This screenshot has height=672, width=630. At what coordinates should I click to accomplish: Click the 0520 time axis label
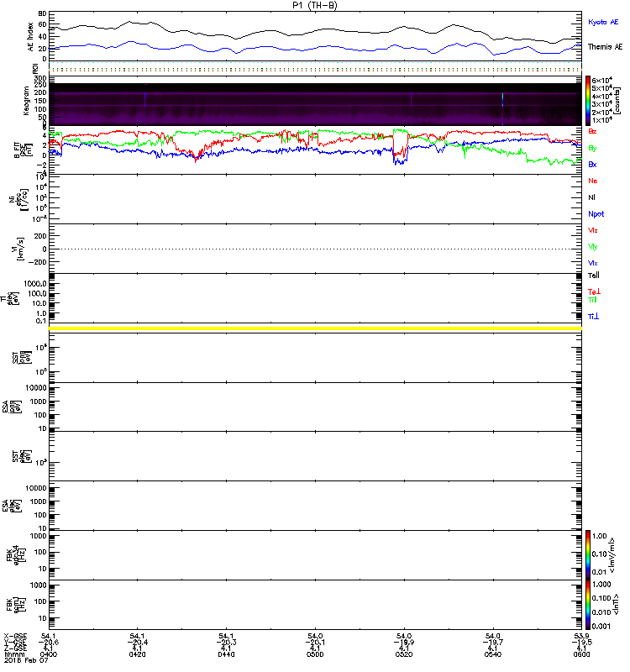pyautogui.click(x=404, y=654)
